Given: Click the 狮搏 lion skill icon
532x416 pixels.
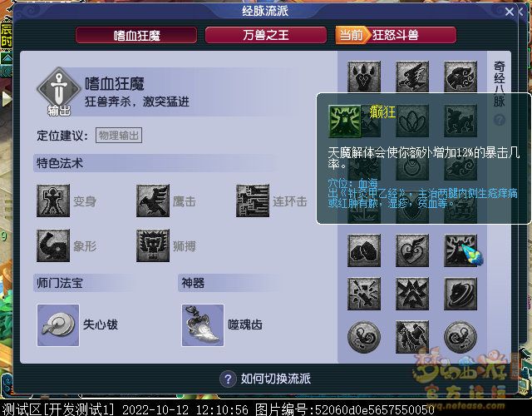Looking at the screenshot, I should click(153, 245).
